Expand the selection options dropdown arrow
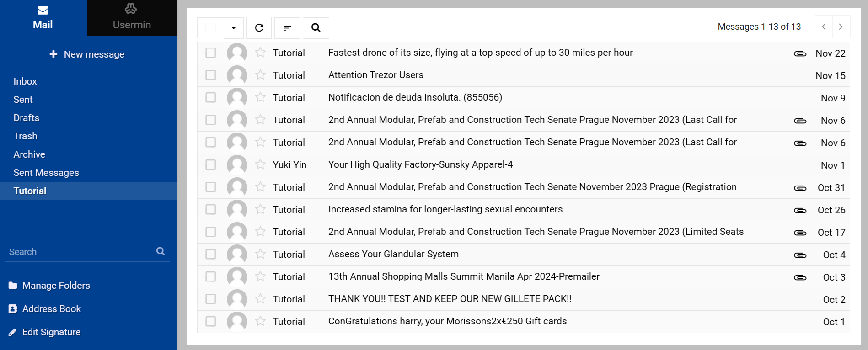 point(234,28)
